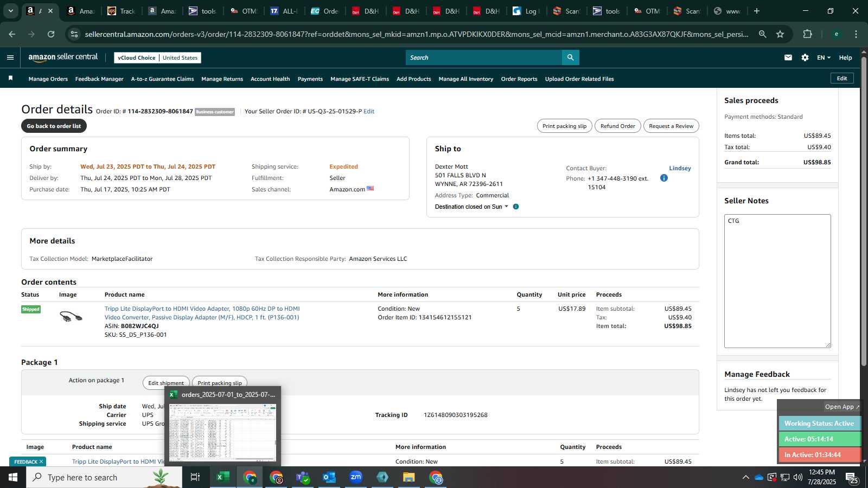This screenshot has height=488, width=868.
Task: Click the Tripp Lite adapter product image
Action: click(x=71, y=317)
